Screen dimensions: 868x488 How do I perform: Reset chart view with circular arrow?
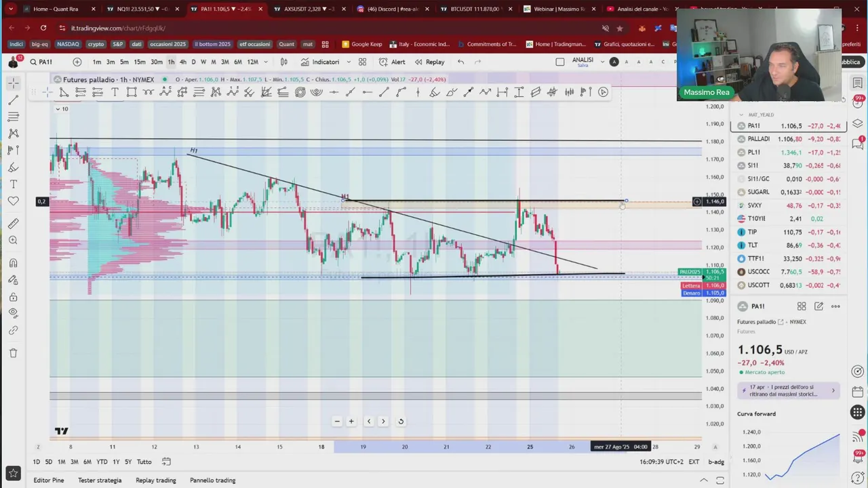click(401, 421)
